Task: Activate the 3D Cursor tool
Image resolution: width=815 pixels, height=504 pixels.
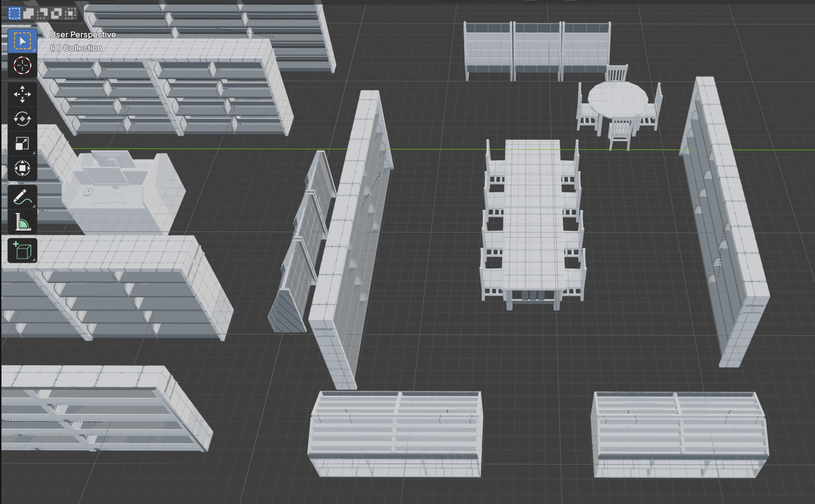Action: coord(22,65)
